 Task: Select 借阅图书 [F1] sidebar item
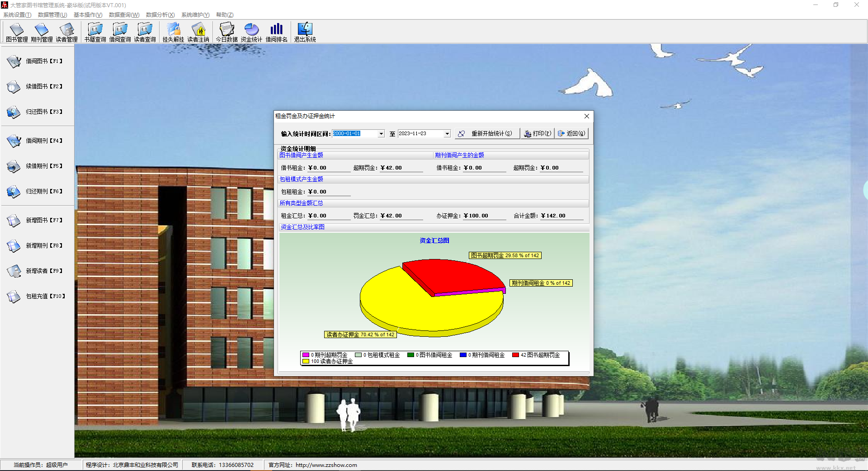tap(35, 61)
